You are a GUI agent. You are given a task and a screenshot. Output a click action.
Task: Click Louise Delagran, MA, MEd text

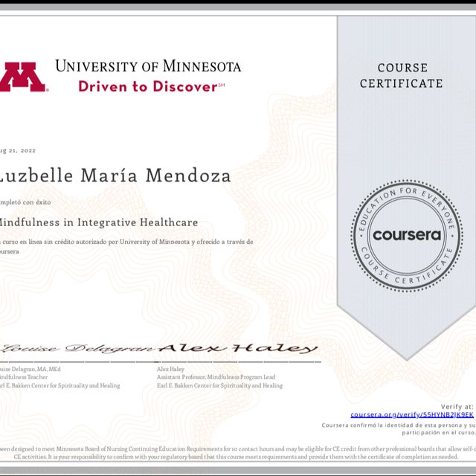tap(30, 369)
